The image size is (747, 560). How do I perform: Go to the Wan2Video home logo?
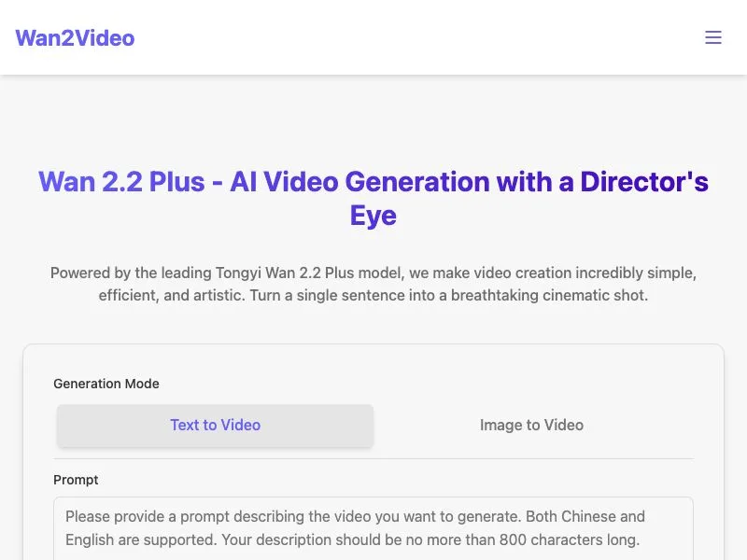(x=75, y=38)
